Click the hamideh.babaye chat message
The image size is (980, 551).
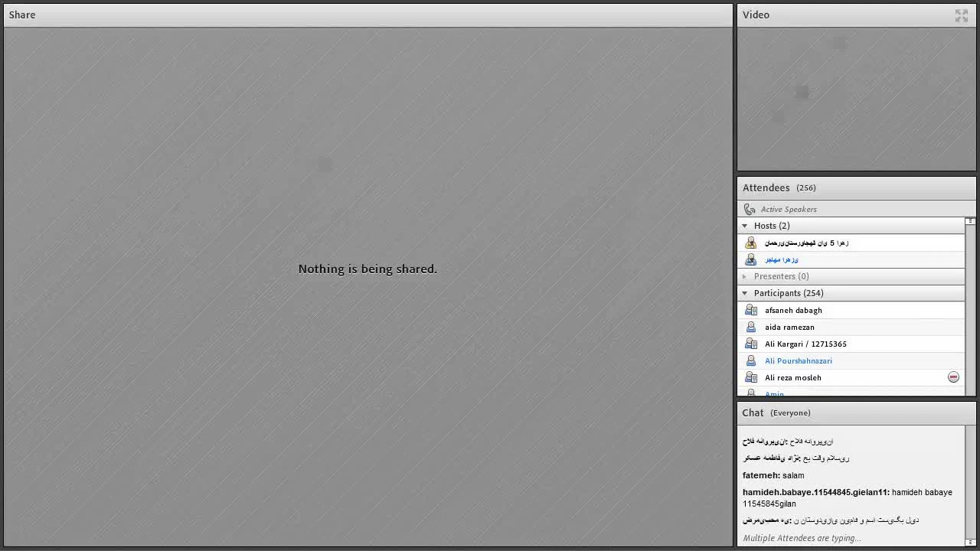[x=847, y=497]
